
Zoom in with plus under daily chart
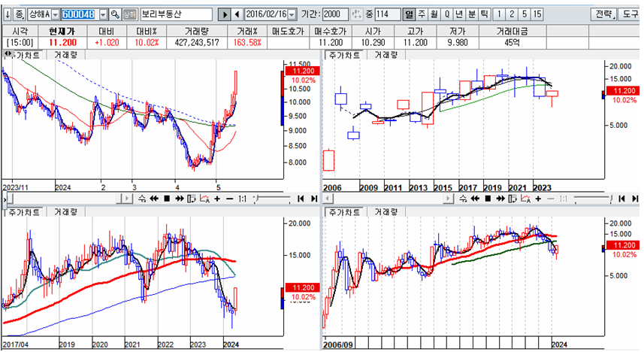click(217, 199)
